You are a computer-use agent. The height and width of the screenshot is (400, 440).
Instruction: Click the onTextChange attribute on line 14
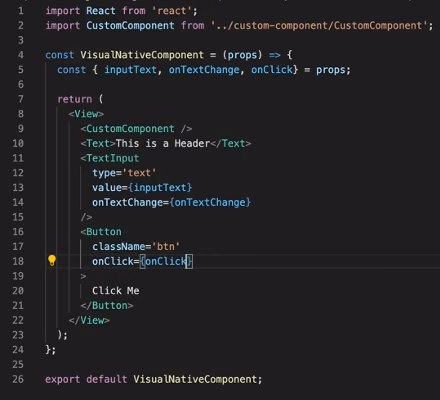[x=171, y=202]
